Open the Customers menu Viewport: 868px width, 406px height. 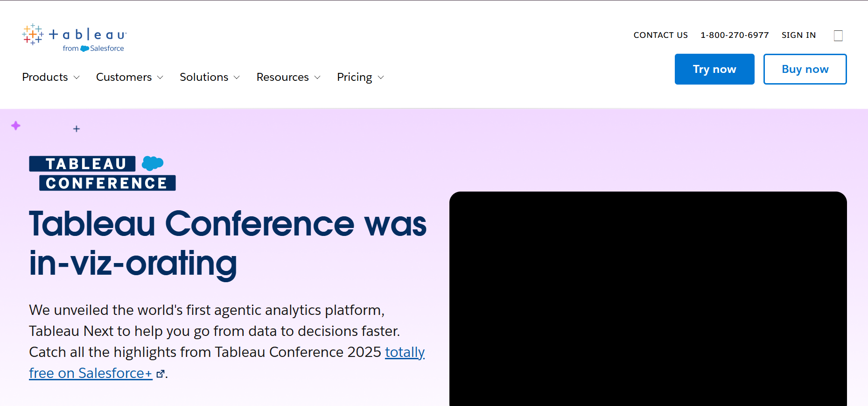point(124,77)
